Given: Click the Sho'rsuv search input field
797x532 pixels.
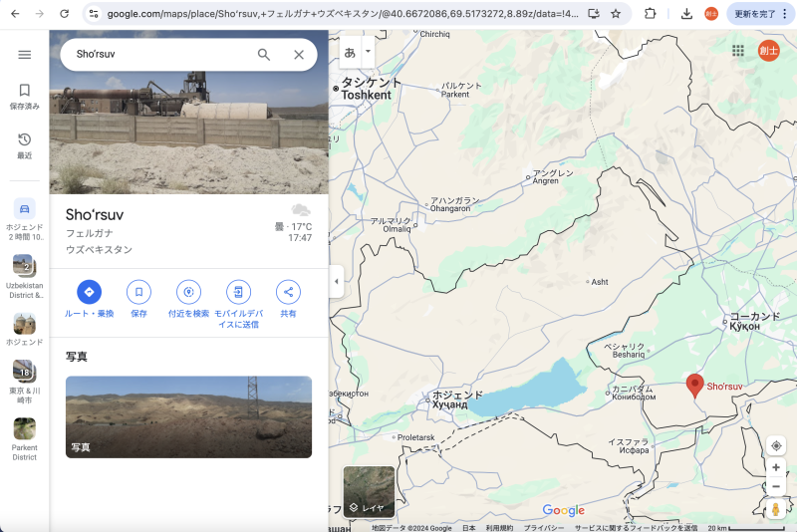Looking at the screenshot, I should click(x=159, y=55).
